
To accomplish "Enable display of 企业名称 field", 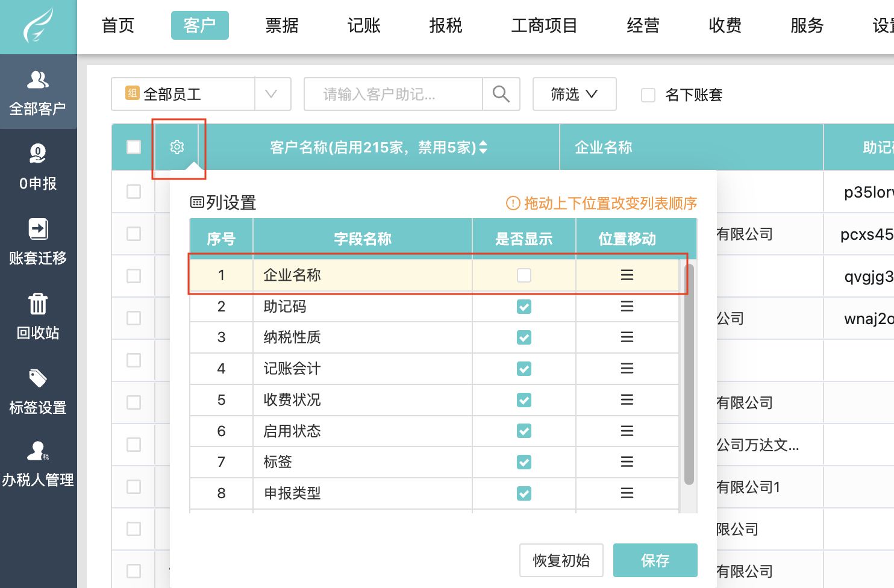I will (x=524, y=275).
